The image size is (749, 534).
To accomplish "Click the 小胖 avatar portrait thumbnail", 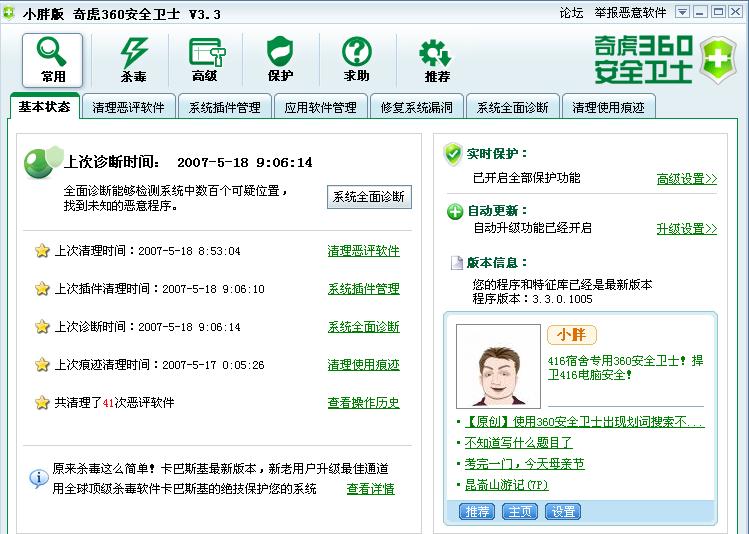I will click(x=497, y=365).
